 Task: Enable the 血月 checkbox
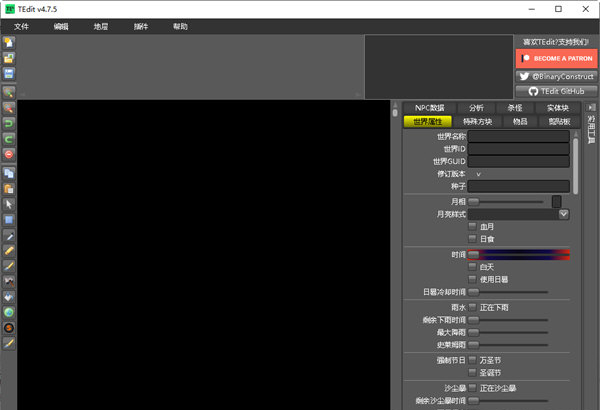click(473, 226)
